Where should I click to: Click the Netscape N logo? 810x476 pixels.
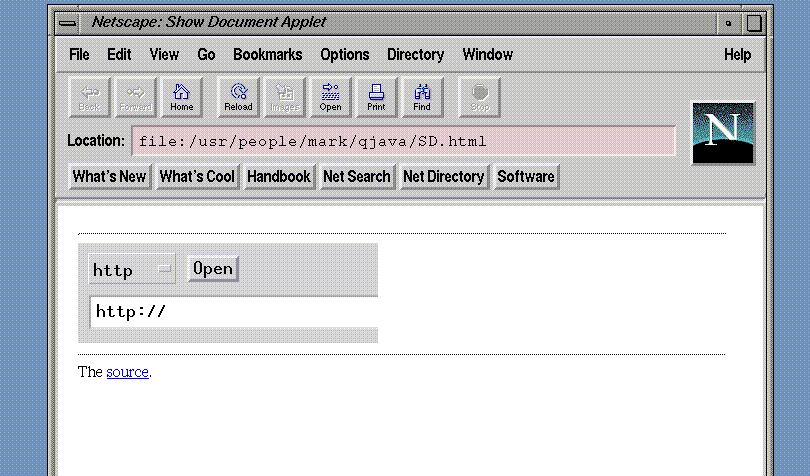coord(723,133)
